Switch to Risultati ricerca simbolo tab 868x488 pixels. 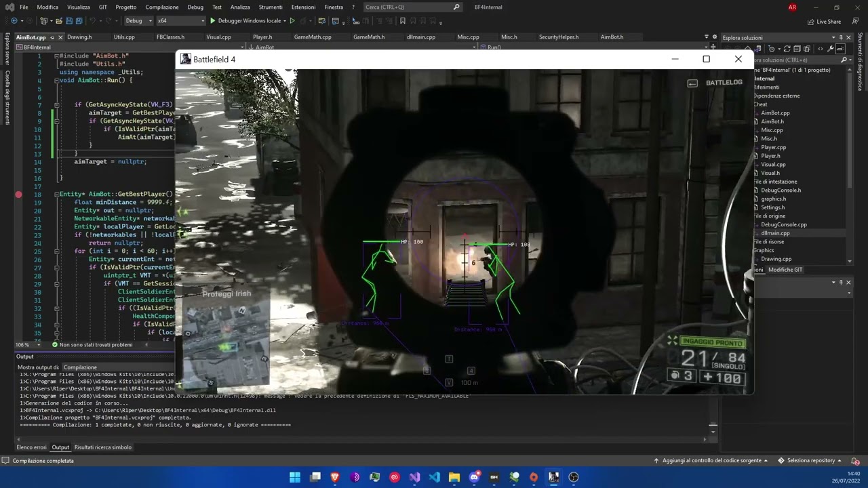103,447
